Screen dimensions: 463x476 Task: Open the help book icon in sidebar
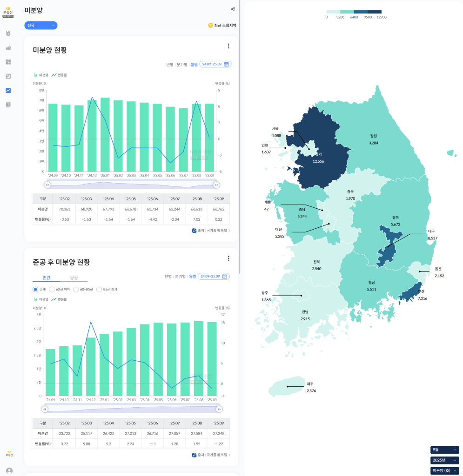(x=8, y=105)
